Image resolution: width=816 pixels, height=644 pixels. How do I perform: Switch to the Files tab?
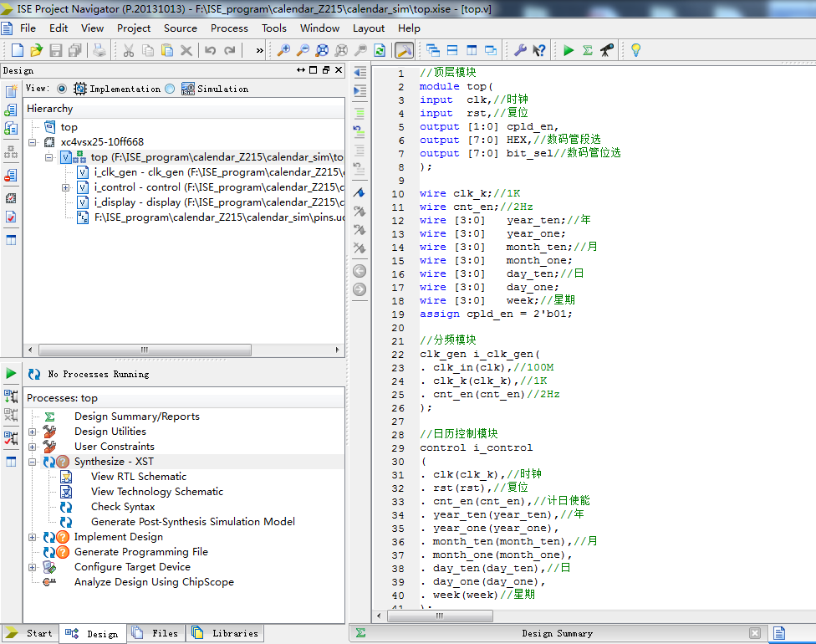pos(156,633)
